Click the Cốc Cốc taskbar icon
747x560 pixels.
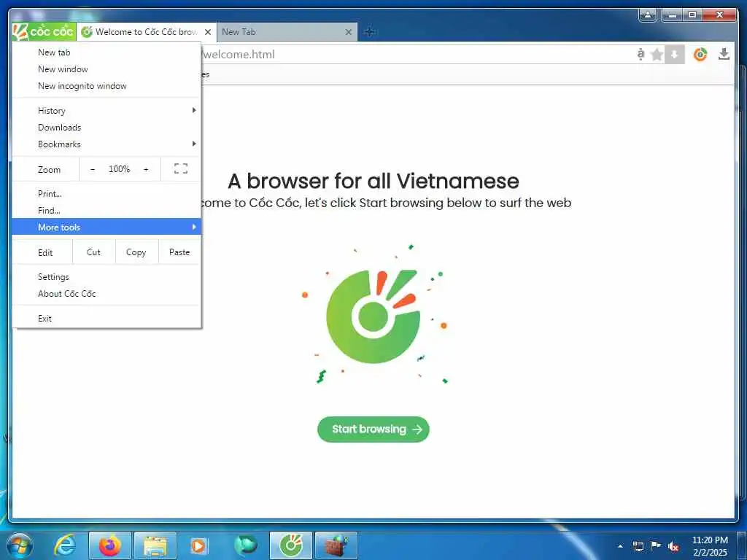pos(291,545)
